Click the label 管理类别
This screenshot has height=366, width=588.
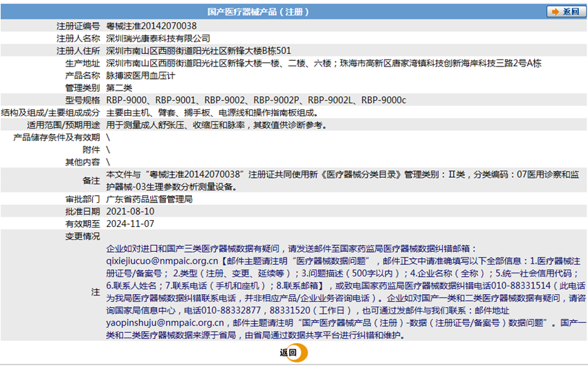(82, 88)
